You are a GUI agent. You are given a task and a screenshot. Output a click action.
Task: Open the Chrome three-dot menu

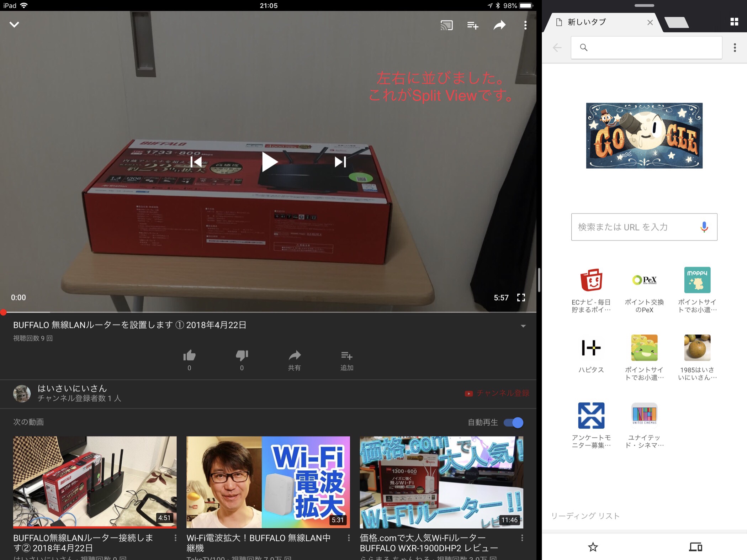[x=735, y=48]
